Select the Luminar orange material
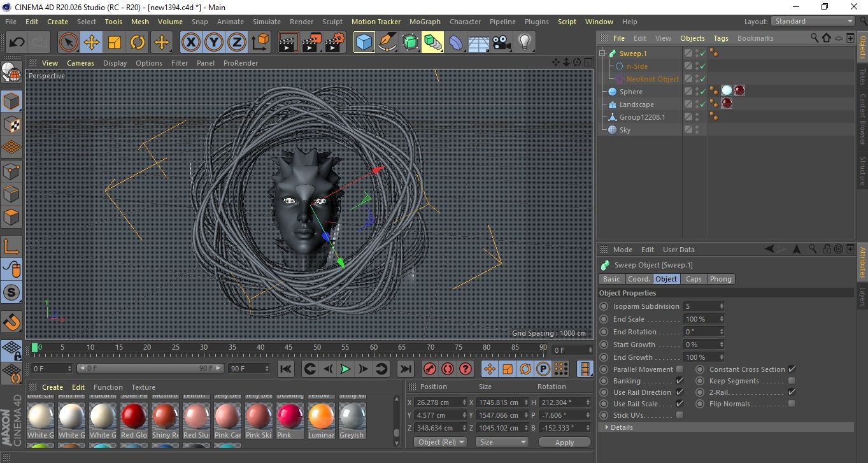The image size is (868, 463). pos(321,421)
